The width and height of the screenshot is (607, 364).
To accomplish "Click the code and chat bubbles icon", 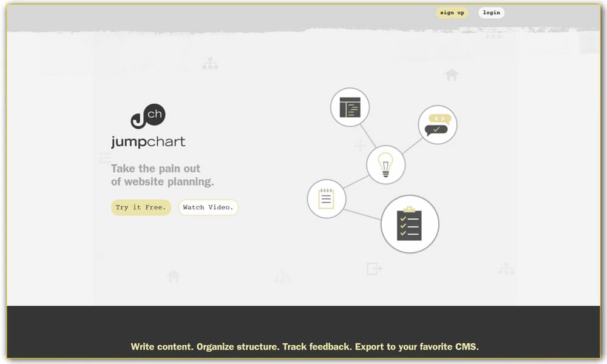I will click(x=437, y=124).
